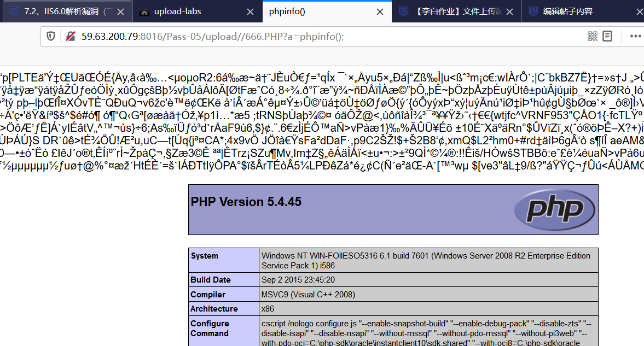The width and height of the screenshot is (644, 346).
Task: Click the x86 architecture value
Action: click(268, 309)
